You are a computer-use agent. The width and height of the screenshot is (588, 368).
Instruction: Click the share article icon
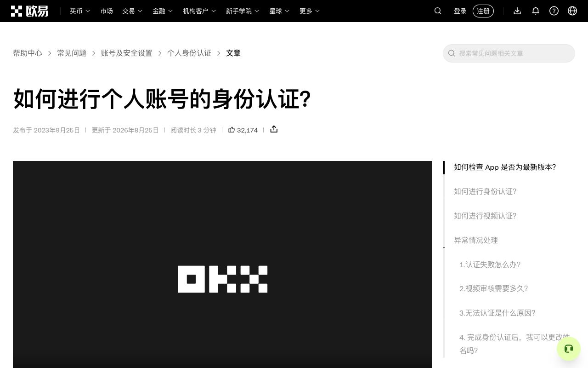click(274, 129)
